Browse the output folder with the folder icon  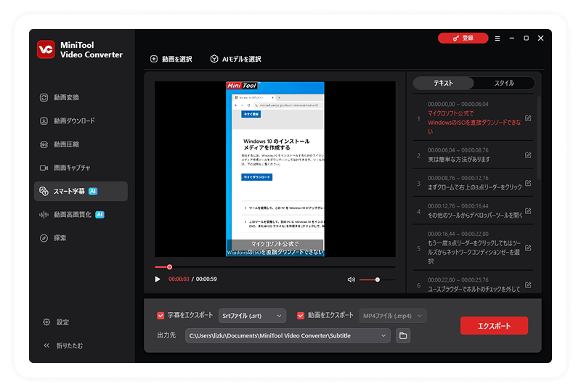click(403, 335)
